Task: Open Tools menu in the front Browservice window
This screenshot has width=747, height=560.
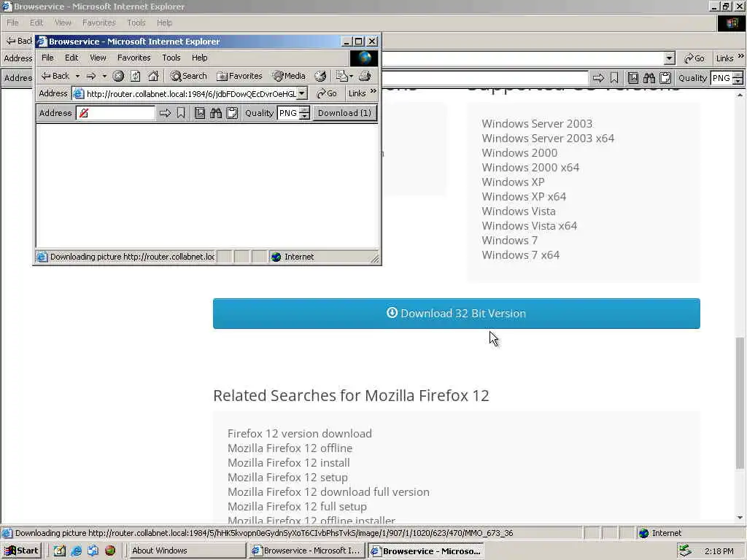Action: (x=171, y=58)
